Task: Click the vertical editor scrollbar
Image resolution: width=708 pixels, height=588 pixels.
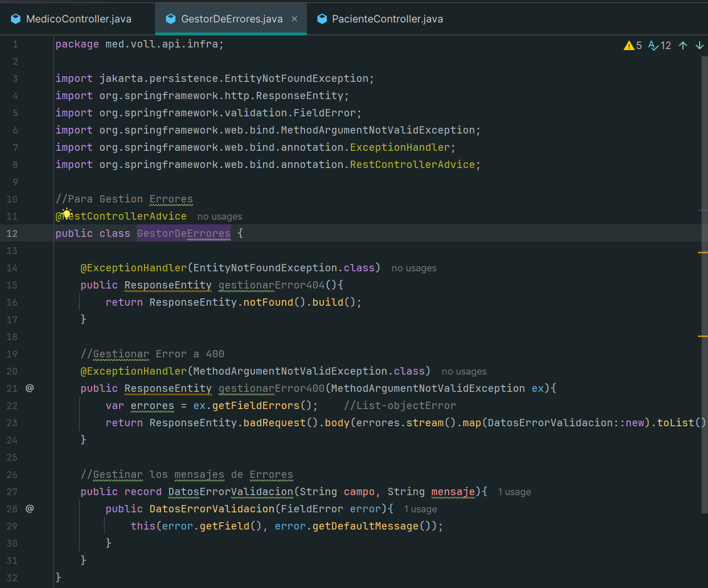Action: pos(704,284)
